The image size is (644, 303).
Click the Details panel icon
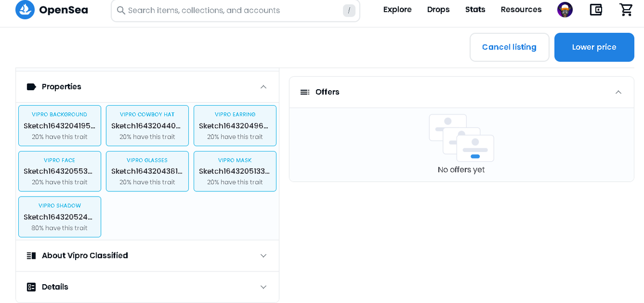[31, 287]
